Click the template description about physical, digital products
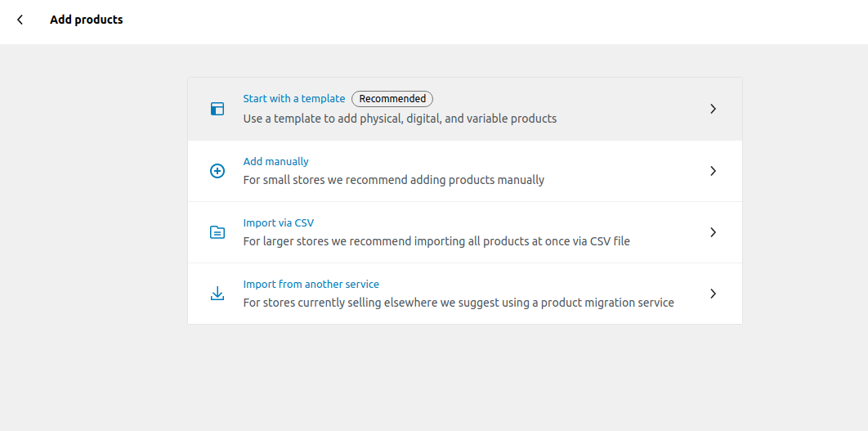The width and height of the screenshot is (868, 431). (400, 119)
